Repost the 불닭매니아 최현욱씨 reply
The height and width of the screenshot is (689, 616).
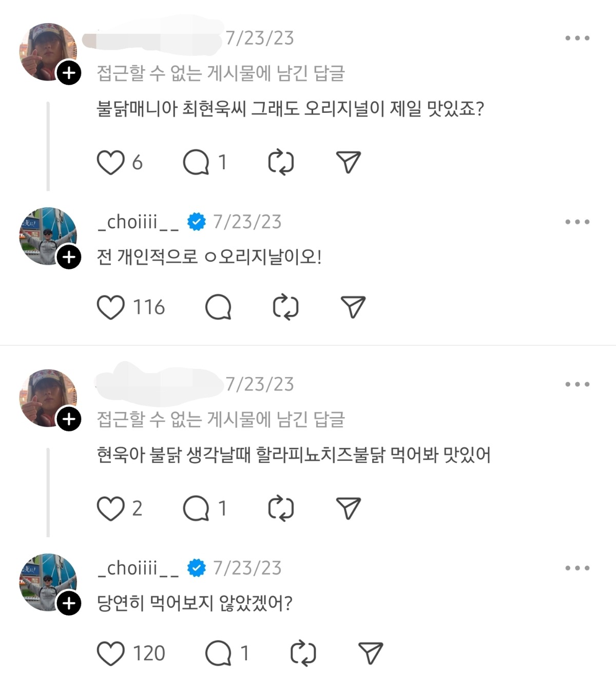point(281,162)
